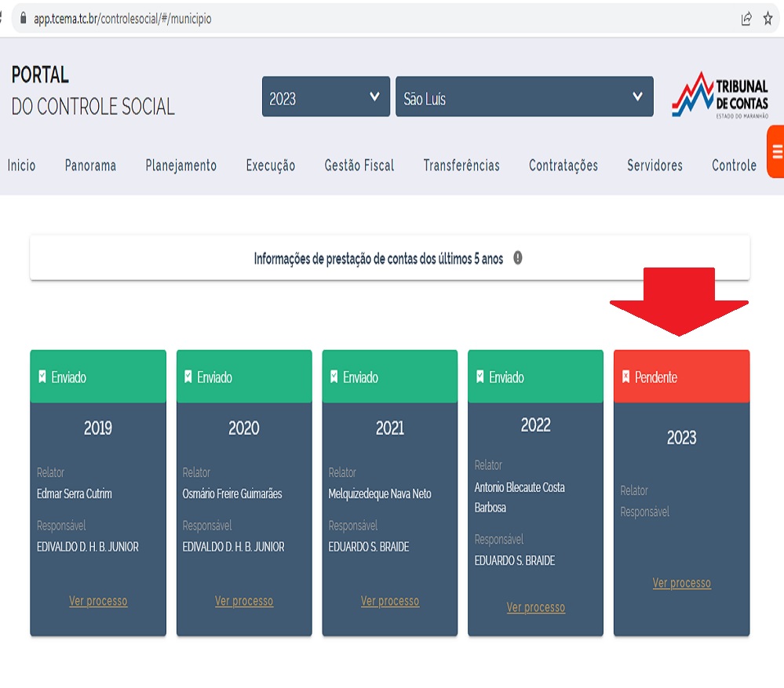Expand the São Luís municipality dropdown
Viewport: 784px width, 688px height.
click(x=523, y=96)
